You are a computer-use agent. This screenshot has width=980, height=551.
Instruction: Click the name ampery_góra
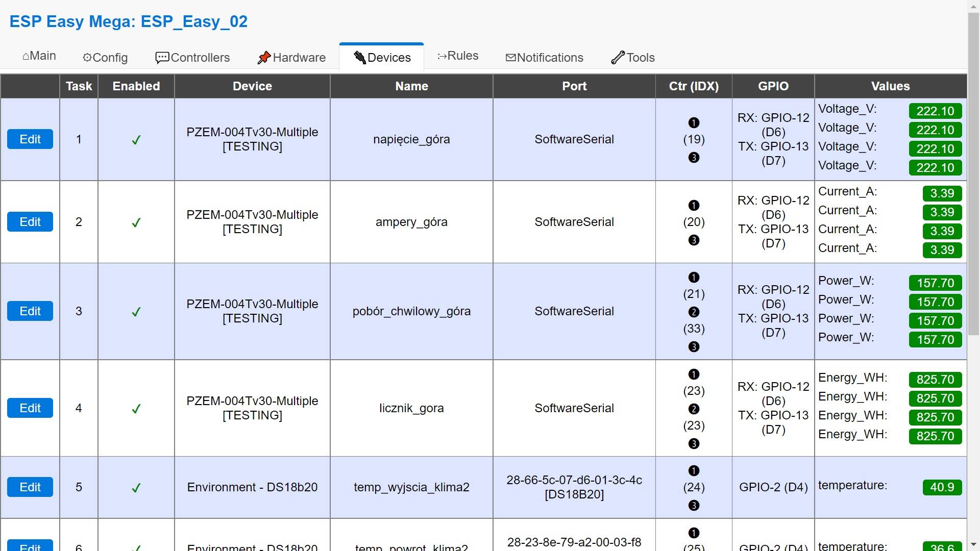tap(411, 222)
